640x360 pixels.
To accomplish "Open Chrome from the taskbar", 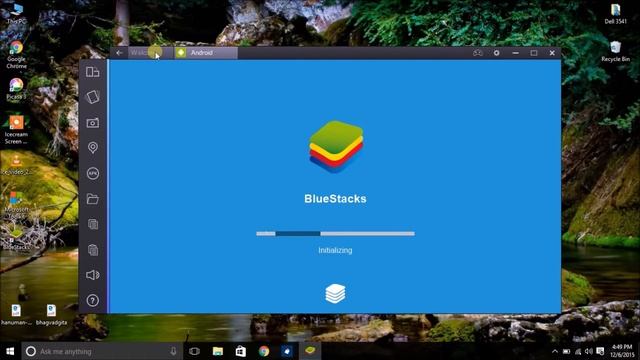I will [x=264, y=351].
